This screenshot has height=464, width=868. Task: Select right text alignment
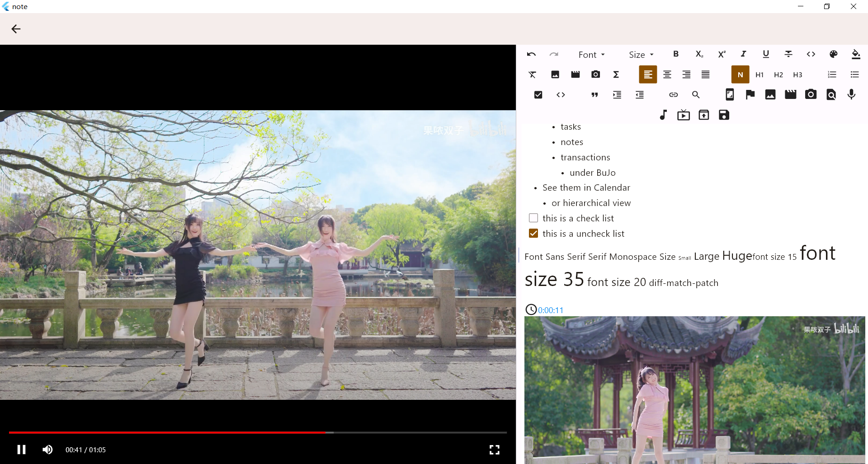[x=686, y=75]
